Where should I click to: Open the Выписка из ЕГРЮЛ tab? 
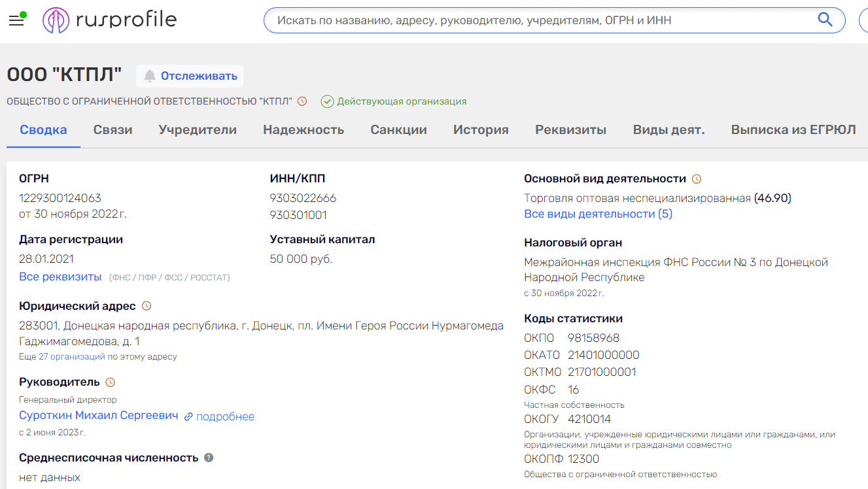(x=793, y=129)
